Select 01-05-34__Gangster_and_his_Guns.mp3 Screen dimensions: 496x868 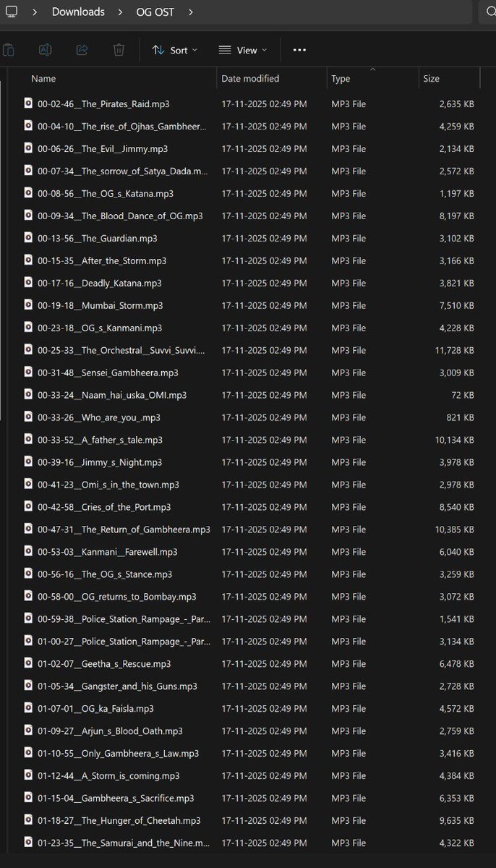[x=117, y=686]
